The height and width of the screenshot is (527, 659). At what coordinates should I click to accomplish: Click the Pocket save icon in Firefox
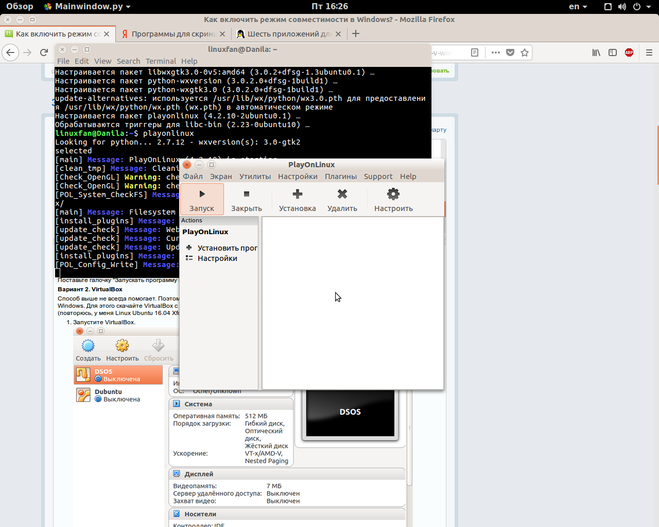pos(510,53)
